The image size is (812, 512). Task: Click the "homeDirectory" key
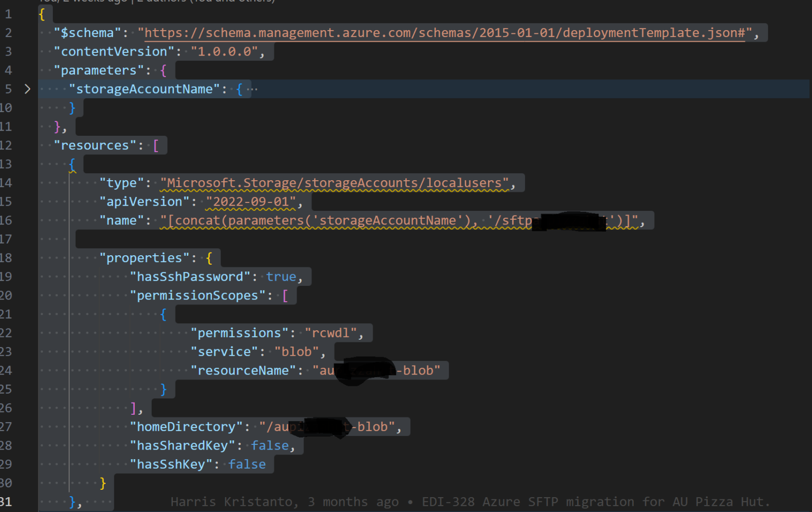coord(186,427)
